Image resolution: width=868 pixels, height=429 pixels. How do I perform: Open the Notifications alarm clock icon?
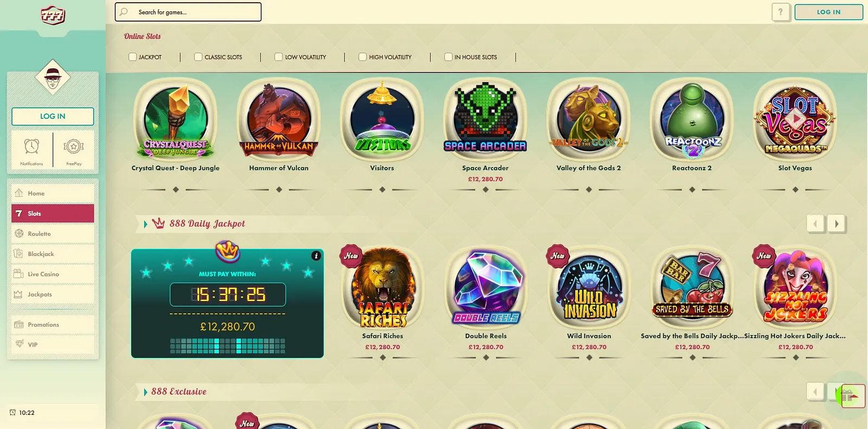coord(31,146)
